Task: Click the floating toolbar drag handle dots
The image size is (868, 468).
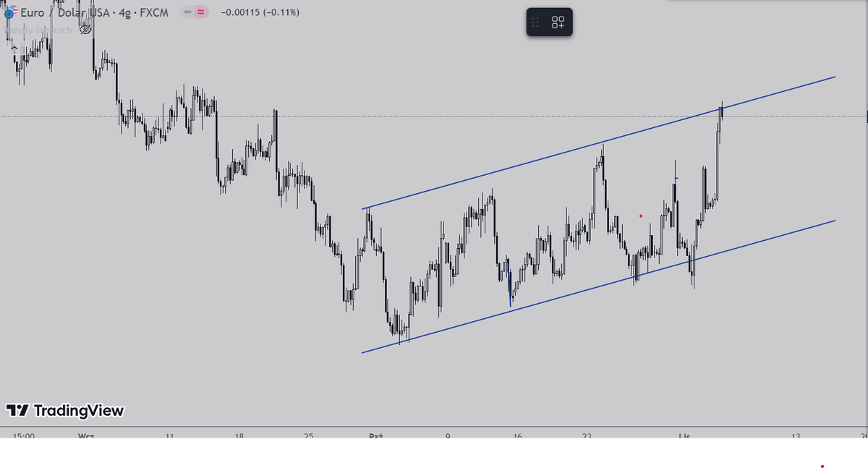Action: pos(536,22)
